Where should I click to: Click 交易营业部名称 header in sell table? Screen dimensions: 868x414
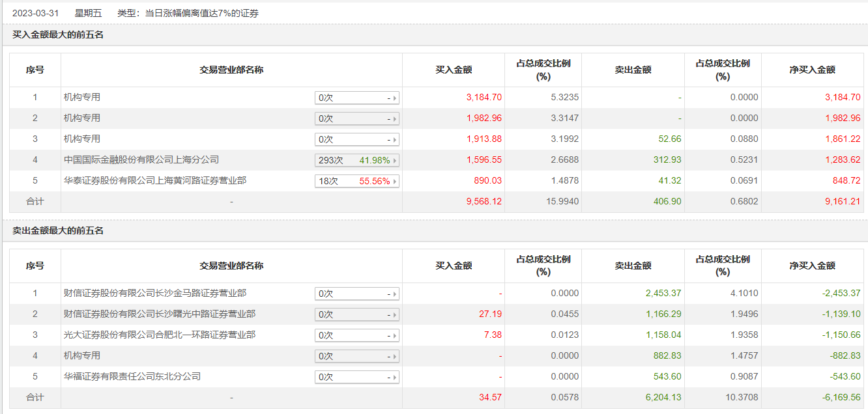click(231, 266)
